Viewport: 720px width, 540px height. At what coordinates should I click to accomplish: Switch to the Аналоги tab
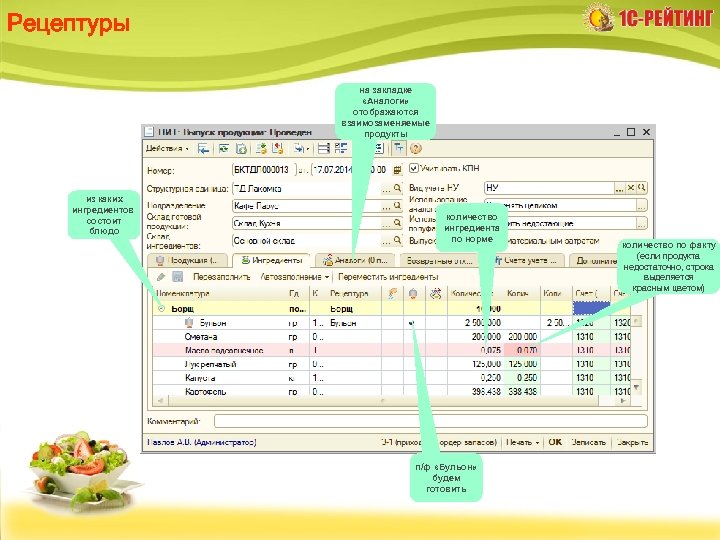pyautogui.click(x=356, y=260)
